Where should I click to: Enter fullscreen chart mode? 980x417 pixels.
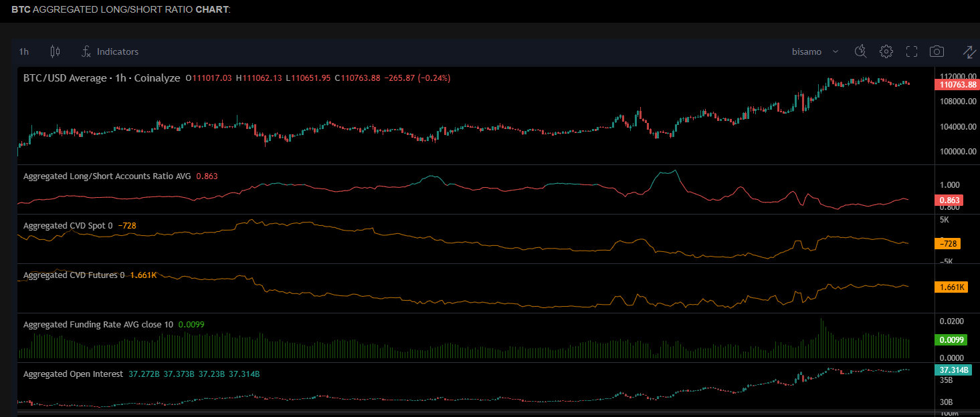pos(911,51)
